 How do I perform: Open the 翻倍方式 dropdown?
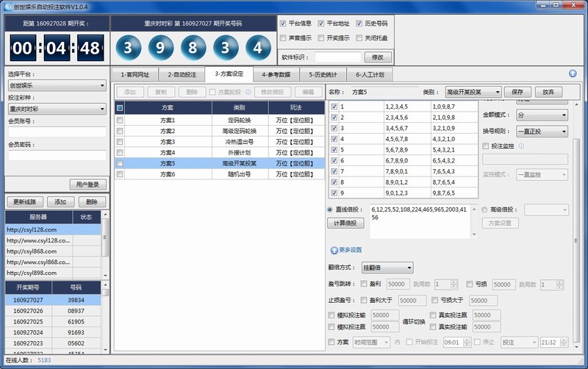387,268
